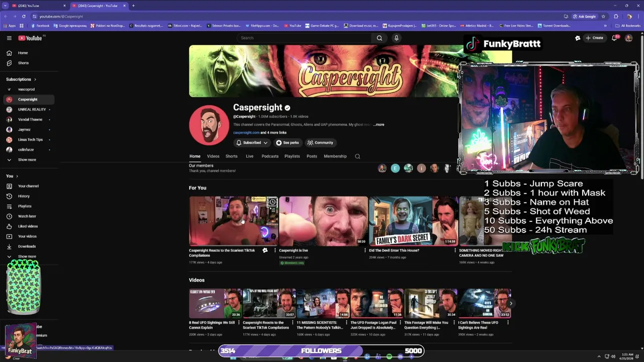Click the Create button
Viewport: 644px width, 362px height.
(x=594, y=38)
